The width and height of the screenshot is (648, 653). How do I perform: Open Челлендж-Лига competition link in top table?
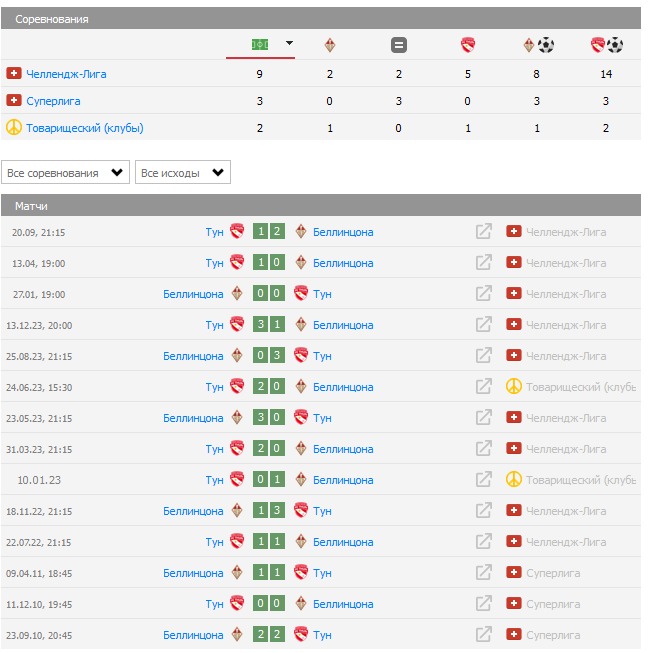click(x=66, y=74)
